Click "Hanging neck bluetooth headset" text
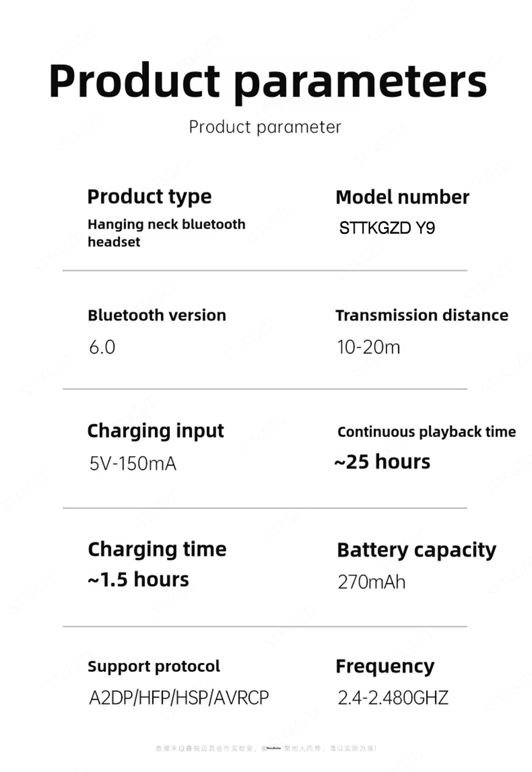The height and width of the screenshot is (772, 532). pos(166,233)
